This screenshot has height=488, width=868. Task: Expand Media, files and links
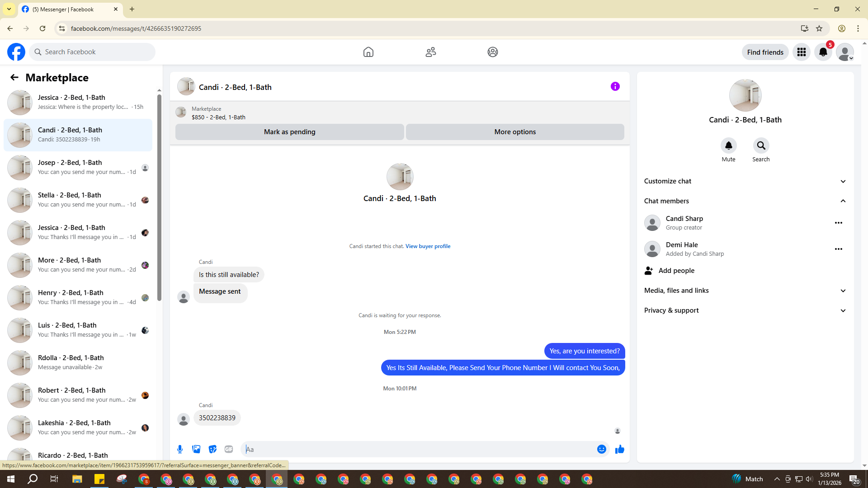pos(745,291)
